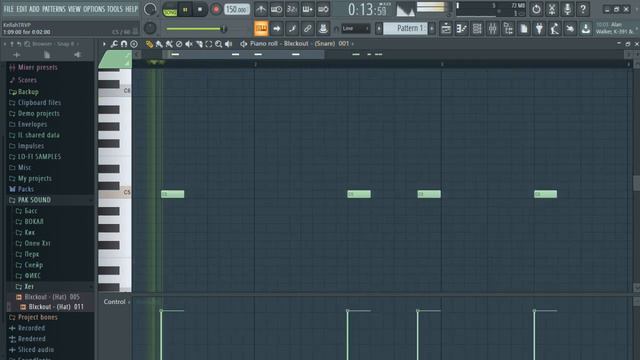Toggle blend recording overdub button
Image resolution: width=640 pixels, height=360 pixels.
coord(307,9)
